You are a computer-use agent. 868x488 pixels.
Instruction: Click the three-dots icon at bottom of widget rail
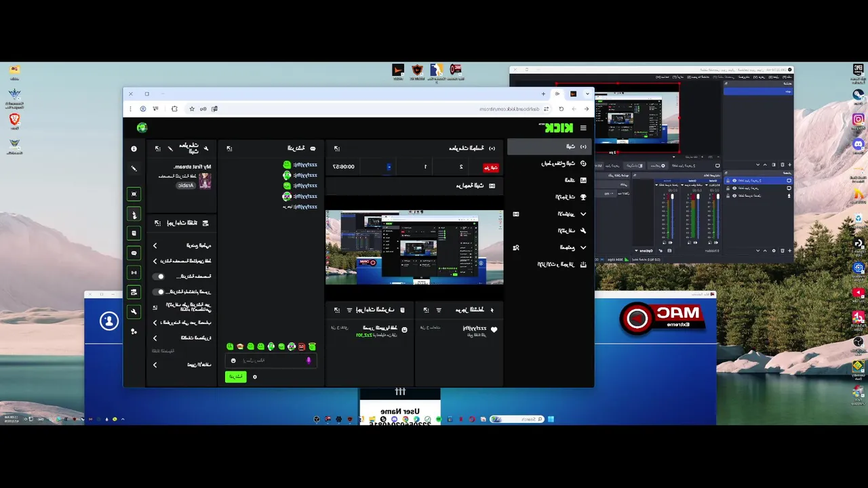(x=134, y=331)
